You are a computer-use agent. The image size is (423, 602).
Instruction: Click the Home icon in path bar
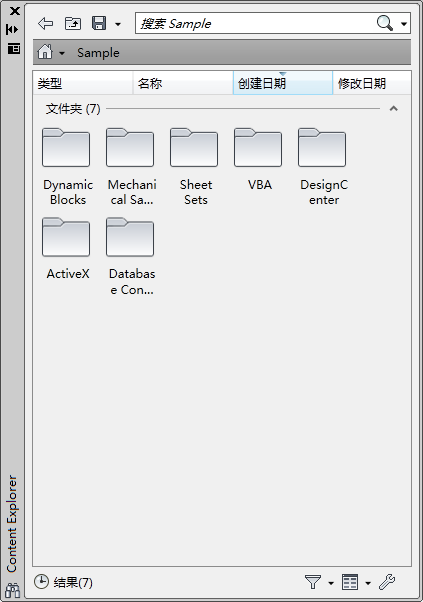coord(45,52)
